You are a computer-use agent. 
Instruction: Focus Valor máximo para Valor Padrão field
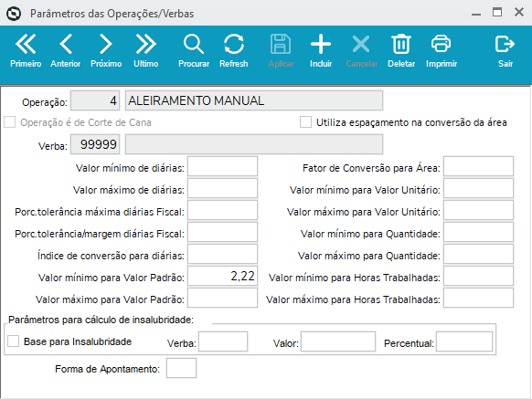(x=222, y=298)
